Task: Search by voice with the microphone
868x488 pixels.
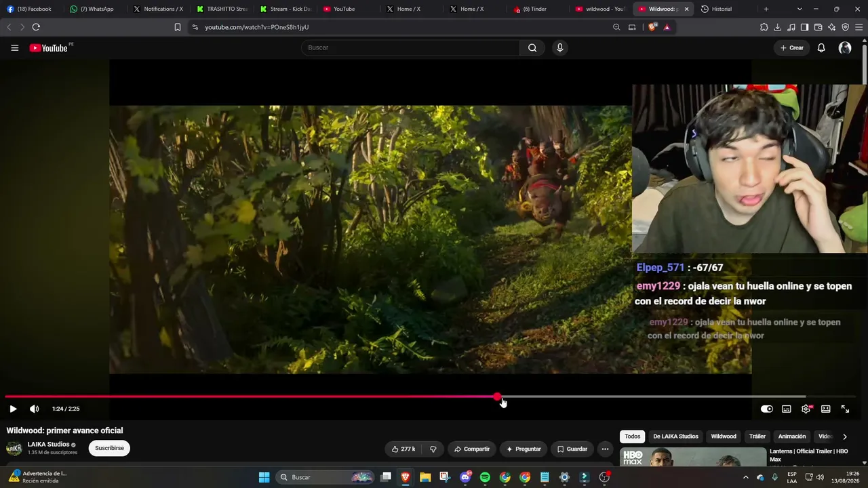Action: point(559,47)
